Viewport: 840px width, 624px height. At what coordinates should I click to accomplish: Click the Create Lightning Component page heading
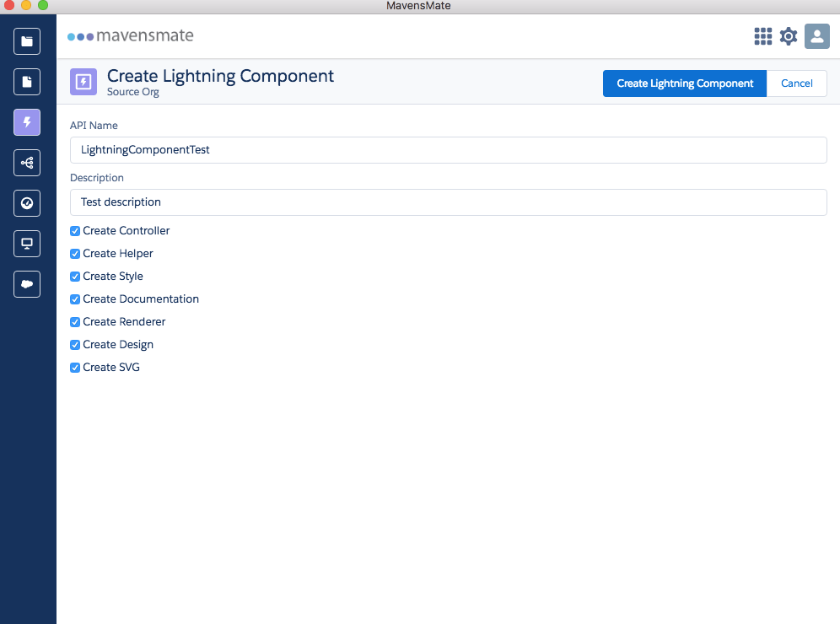220,76
